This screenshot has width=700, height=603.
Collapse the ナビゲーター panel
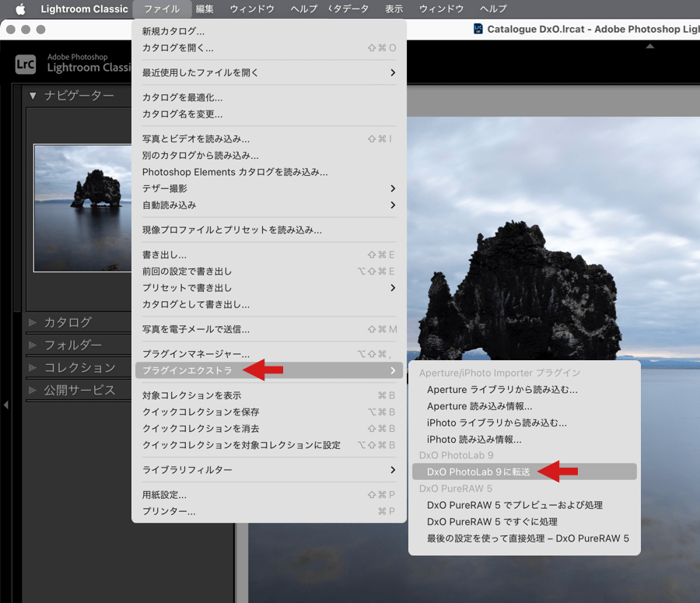pyautogui.click(x=33, y=96)
